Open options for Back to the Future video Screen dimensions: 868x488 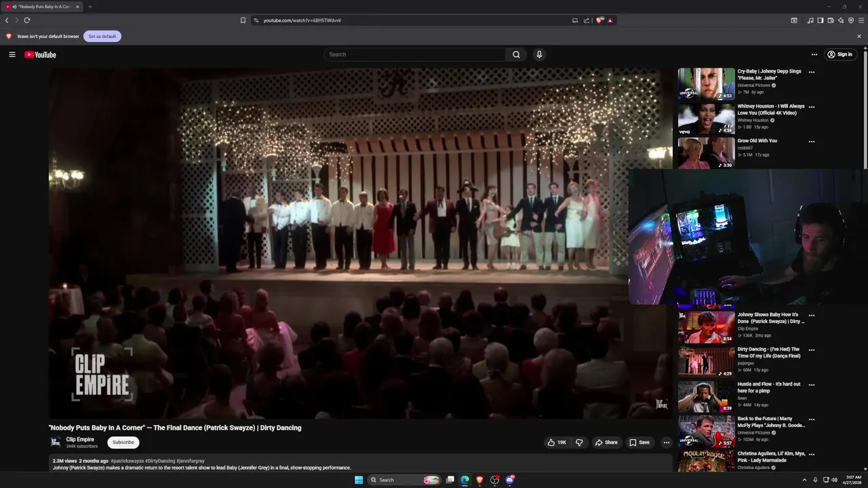pyautogui.click(x=811, y=420)
